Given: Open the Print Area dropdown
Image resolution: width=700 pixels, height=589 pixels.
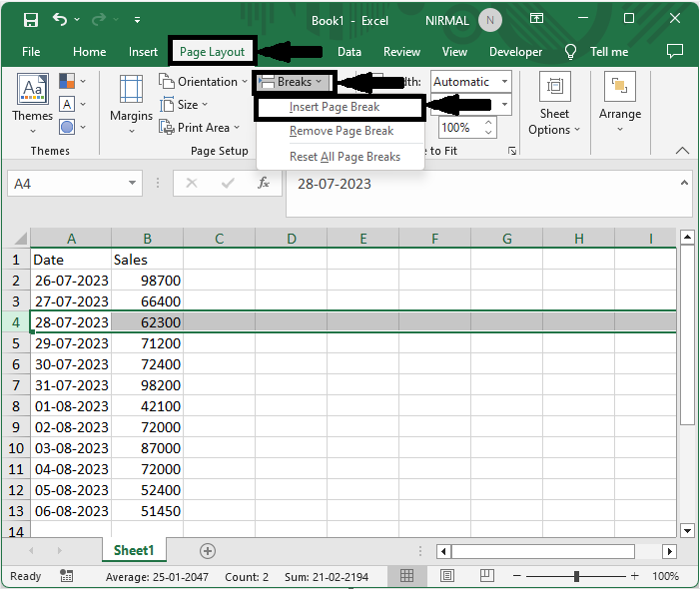Looking at the screenshot, I should (199, 128).
